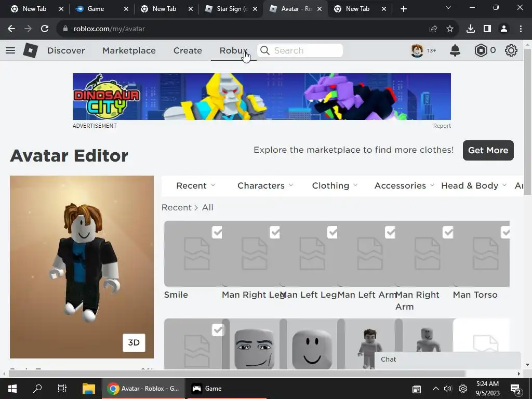
Task: Open the Robux page
Action: pos(233,50)
